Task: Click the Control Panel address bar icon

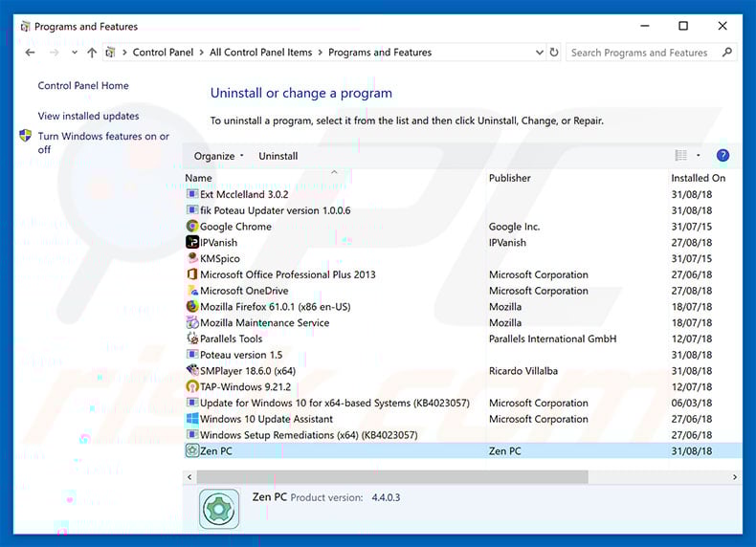Action: tap(110, 52)
